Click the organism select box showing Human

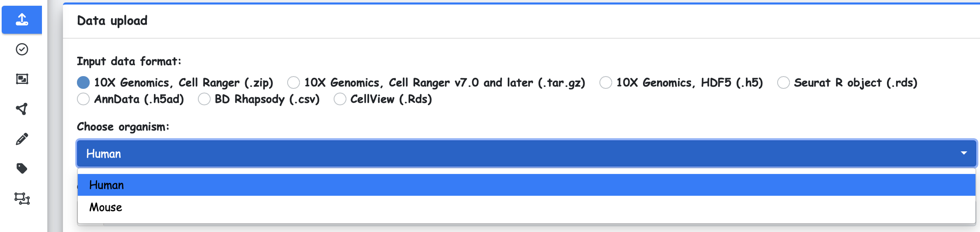[494, 153]
